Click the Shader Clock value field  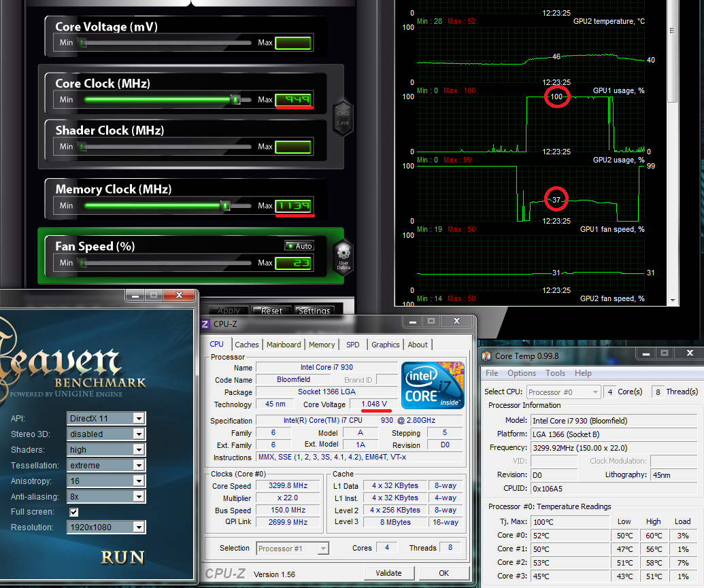point(294,147)
